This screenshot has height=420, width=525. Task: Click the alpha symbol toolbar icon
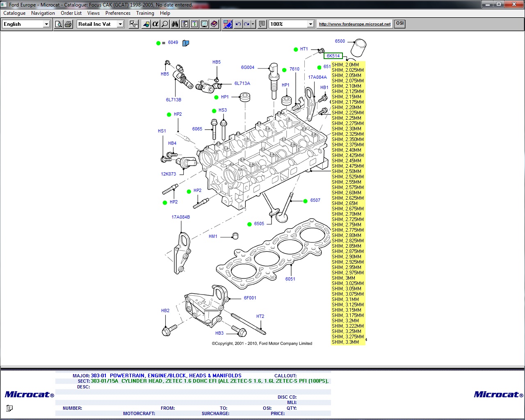coord(155,24)
